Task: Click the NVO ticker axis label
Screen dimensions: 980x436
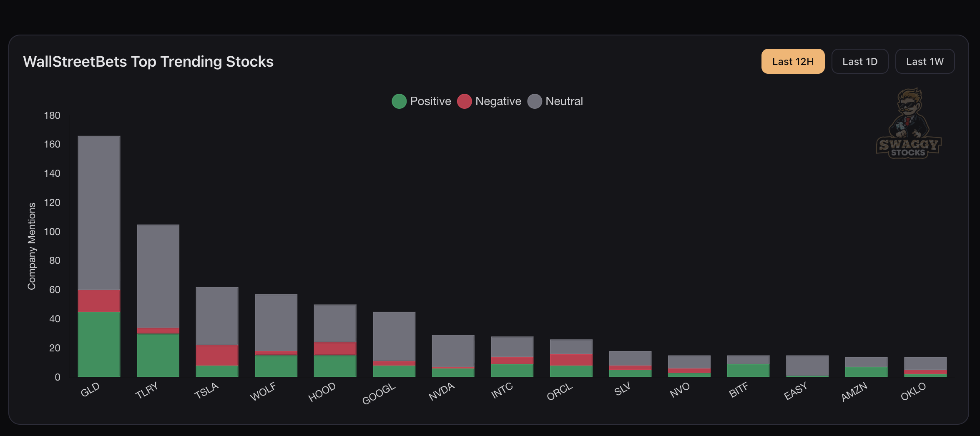Action: tap(680, 390)
